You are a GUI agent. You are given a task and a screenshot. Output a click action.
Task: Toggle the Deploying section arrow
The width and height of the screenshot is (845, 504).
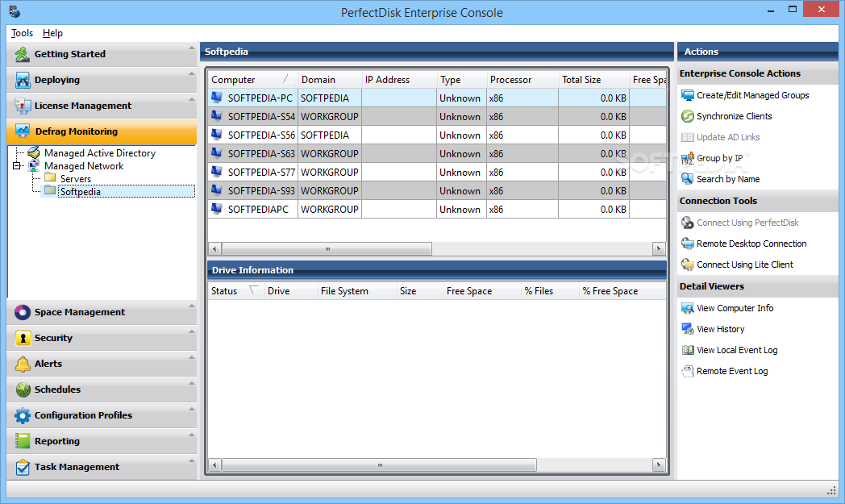(191, 74)
